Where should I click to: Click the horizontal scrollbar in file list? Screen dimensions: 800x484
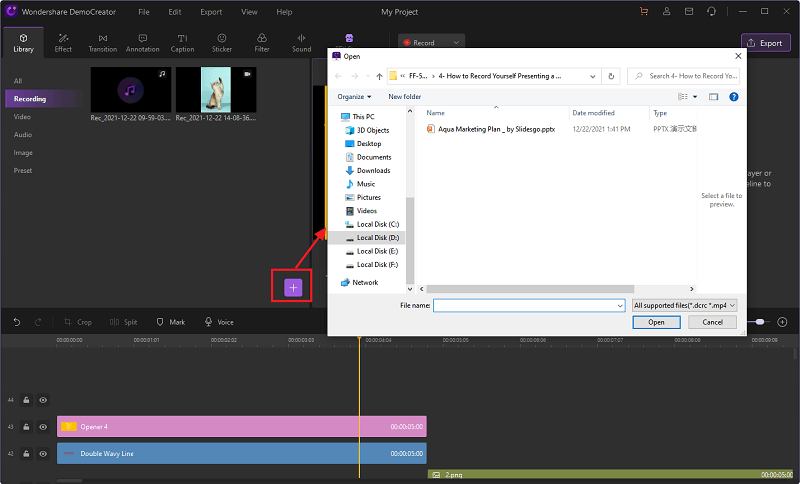531,289
